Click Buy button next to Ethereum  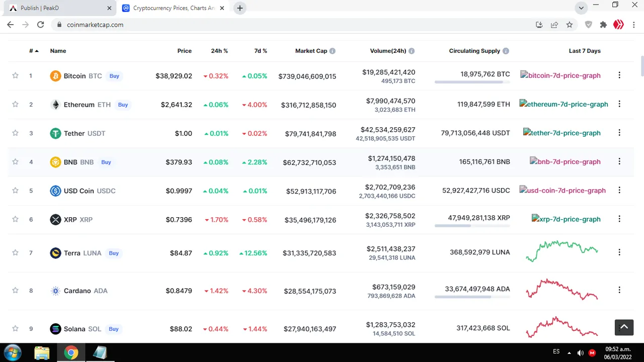pos(123,105)
